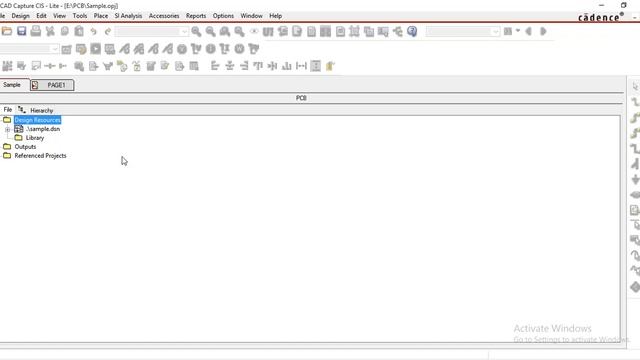Enable bias current display I icon
640x360 pixels.
pos(211,49)
